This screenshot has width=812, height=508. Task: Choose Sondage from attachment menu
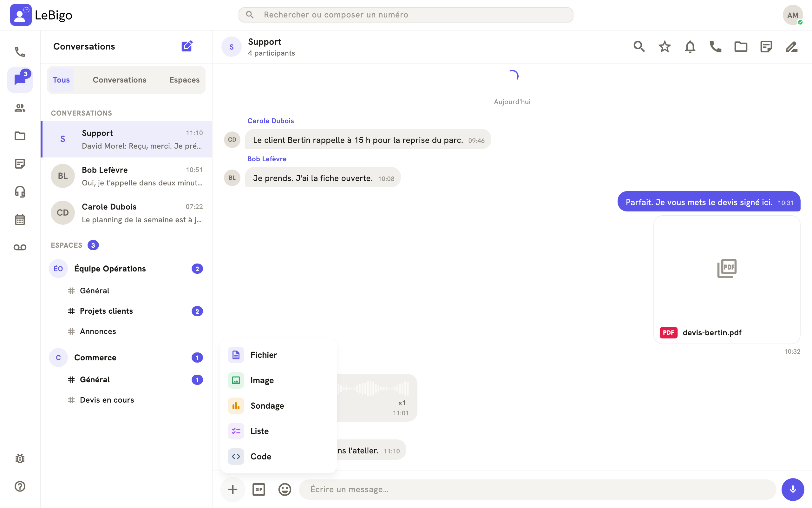tap(278, 405)
